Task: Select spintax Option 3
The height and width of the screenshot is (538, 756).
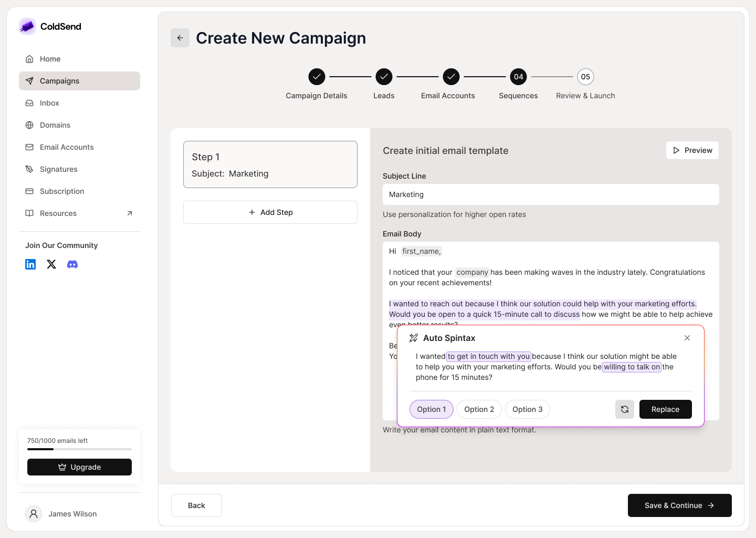Action: coord(527,409)
